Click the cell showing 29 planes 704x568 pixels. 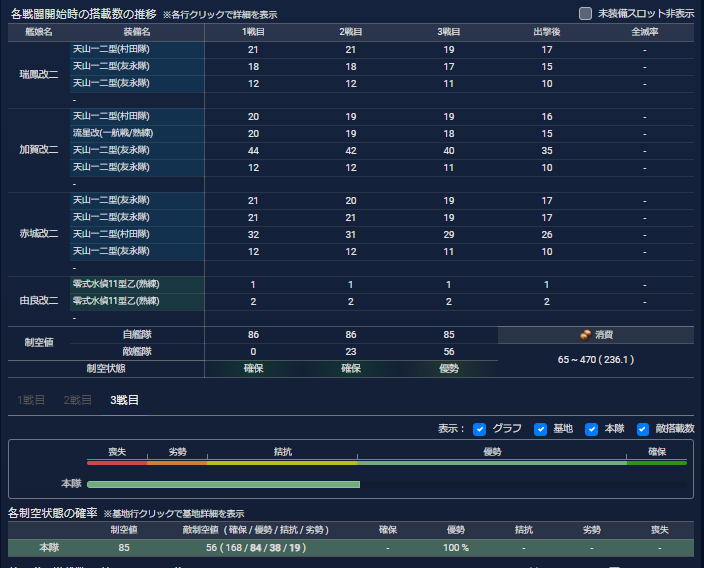point(449,235)
